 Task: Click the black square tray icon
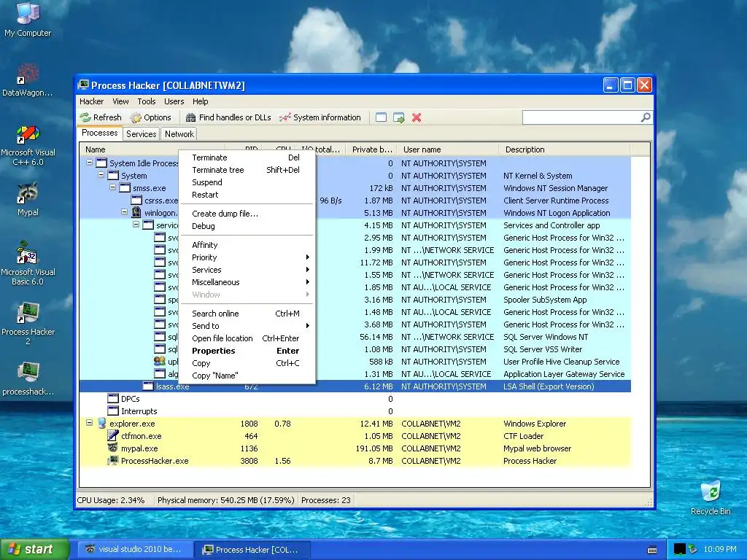679,549
